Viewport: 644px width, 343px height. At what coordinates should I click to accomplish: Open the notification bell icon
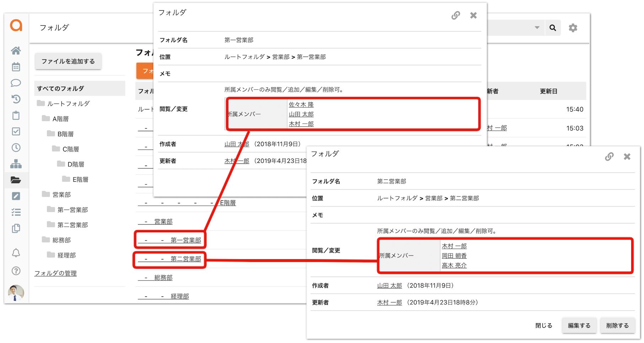[x=16, y=253]
